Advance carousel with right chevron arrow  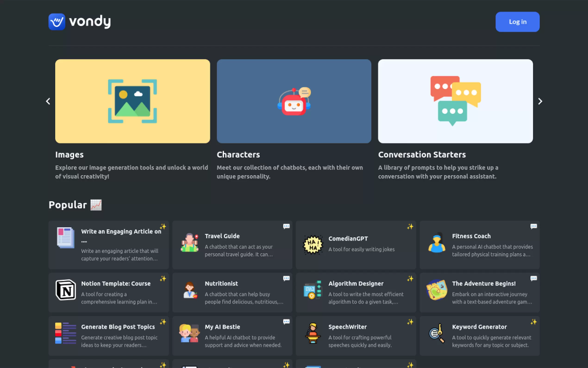(540, 101)
